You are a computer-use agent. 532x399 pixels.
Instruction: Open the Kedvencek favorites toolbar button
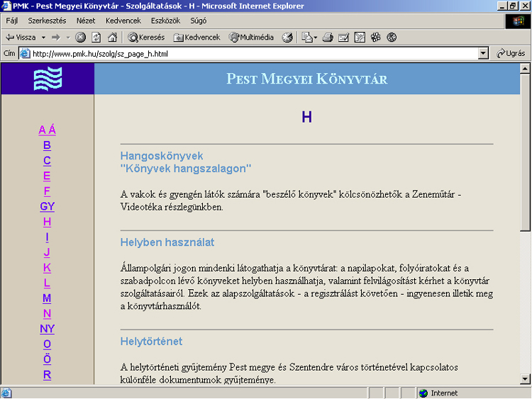196,38
